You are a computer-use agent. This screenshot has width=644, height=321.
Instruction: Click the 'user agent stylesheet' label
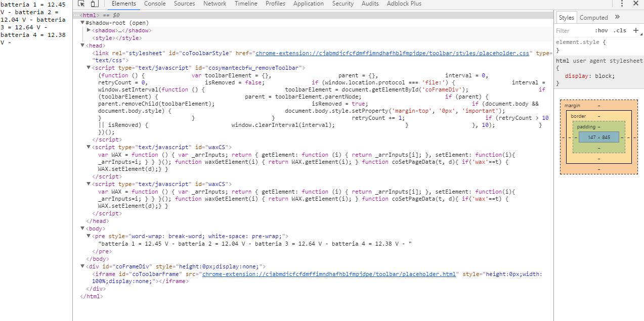(608, 61)
